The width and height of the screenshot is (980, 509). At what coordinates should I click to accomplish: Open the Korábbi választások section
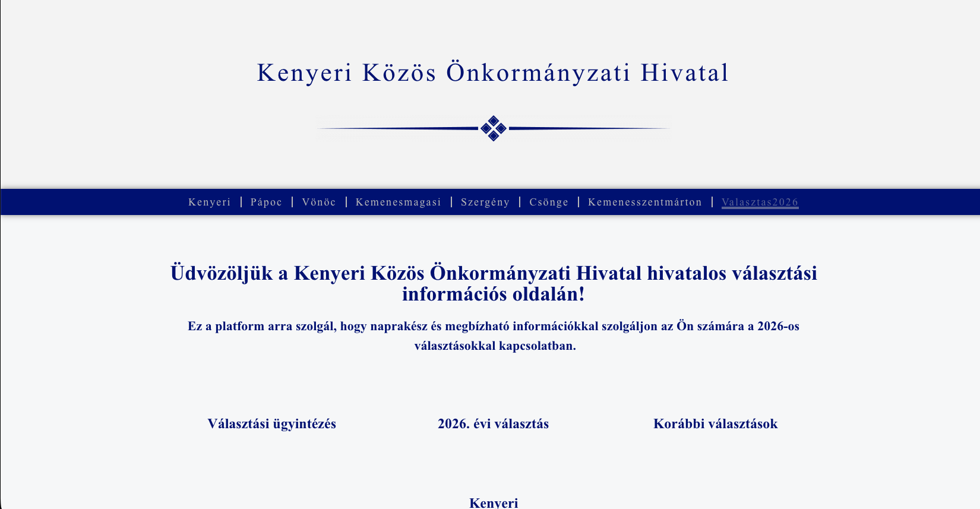(x=715, y=424)
